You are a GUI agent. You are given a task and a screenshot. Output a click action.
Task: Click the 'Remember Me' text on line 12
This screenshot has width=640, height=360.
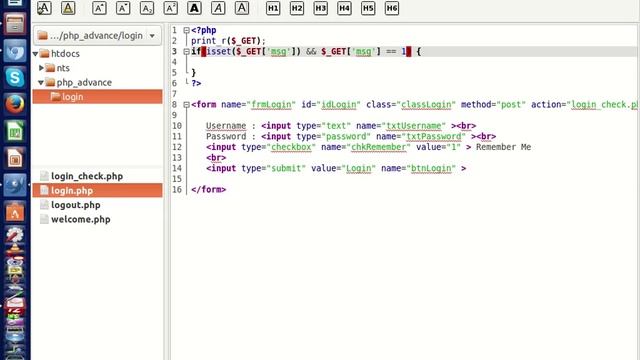pyautogui.click(x=503, y=147)
